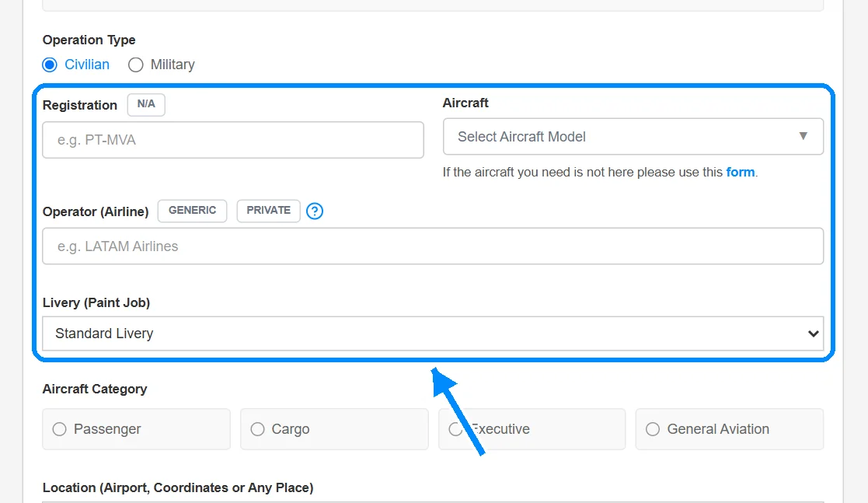Click the N/A registration button

(x=146, y=104)
